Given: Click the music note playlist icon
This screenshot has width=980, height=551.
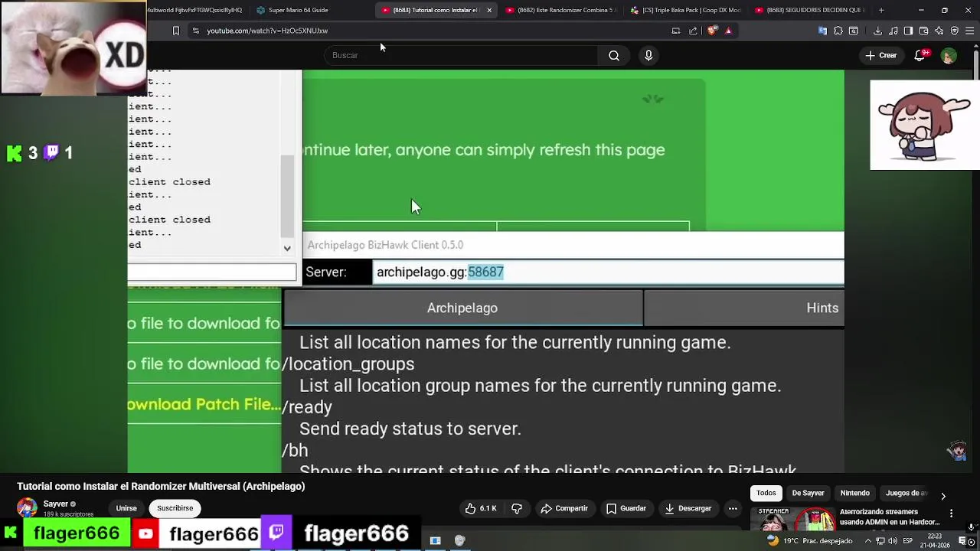Looking at the screenshot, I should click(893, 31).
